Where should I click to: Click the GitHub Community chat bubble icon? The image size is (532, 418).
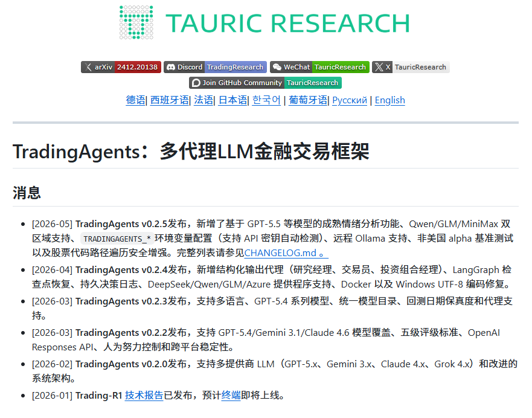[196, 83]
